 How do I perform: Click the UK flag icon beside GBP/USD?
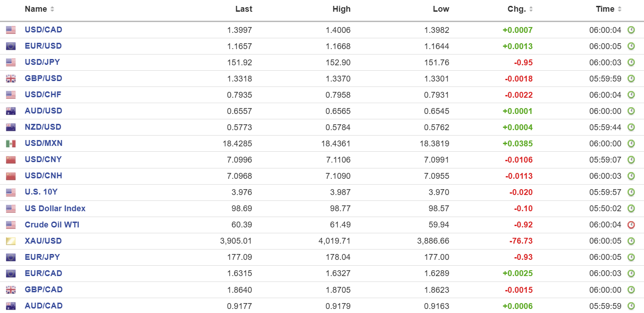click(11, 79)
